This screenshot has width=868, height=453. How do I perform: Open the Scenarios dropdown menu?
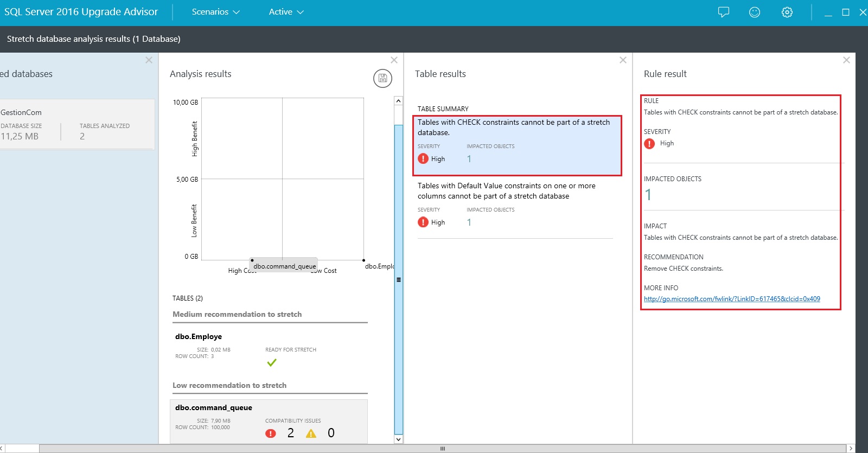215,12
